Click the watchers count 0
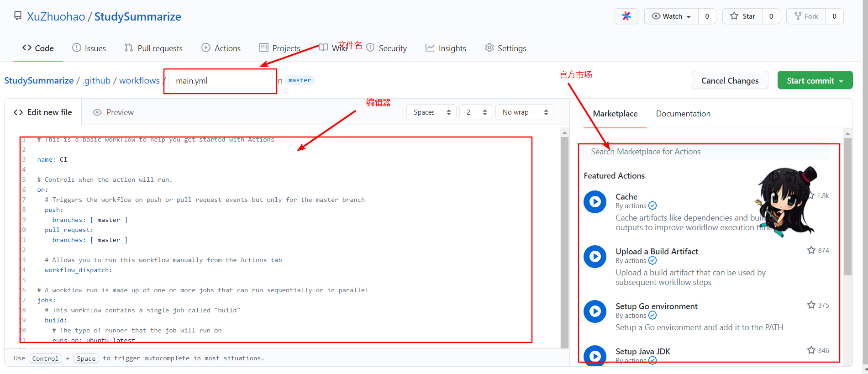 (x=707, y=16)
